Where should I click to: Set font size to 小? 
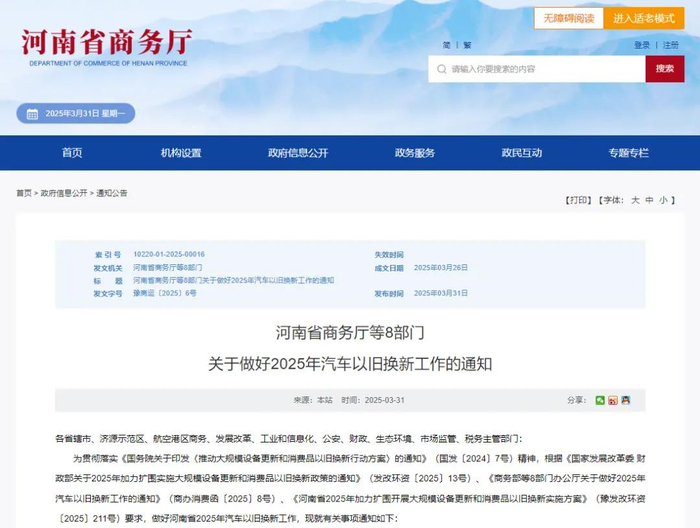pyautogui.click(x=664, y=200)
